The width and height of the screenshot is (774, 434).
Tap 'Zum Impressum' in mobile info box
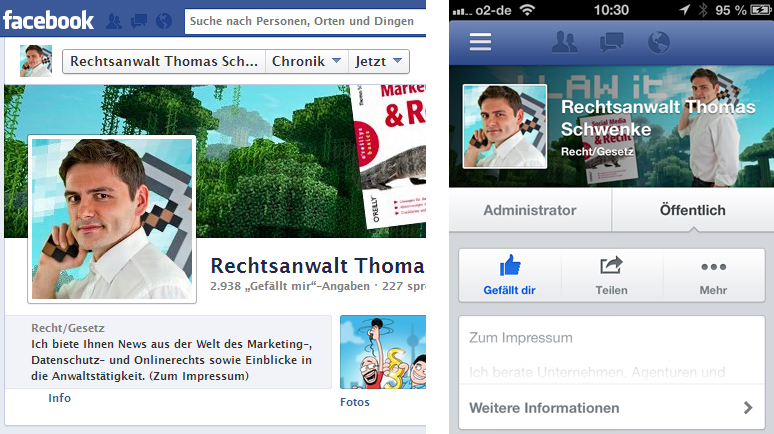[x=521, y=338]
